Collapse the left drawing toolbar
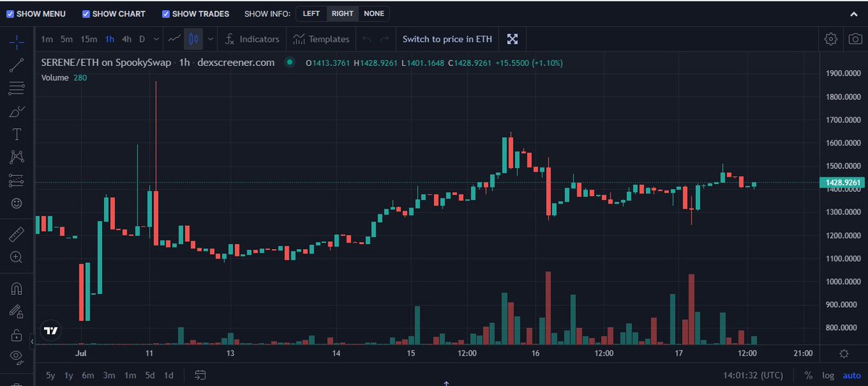Image resolution: width=868 pixels, height=386 pixels. click(x=33, y=340)
